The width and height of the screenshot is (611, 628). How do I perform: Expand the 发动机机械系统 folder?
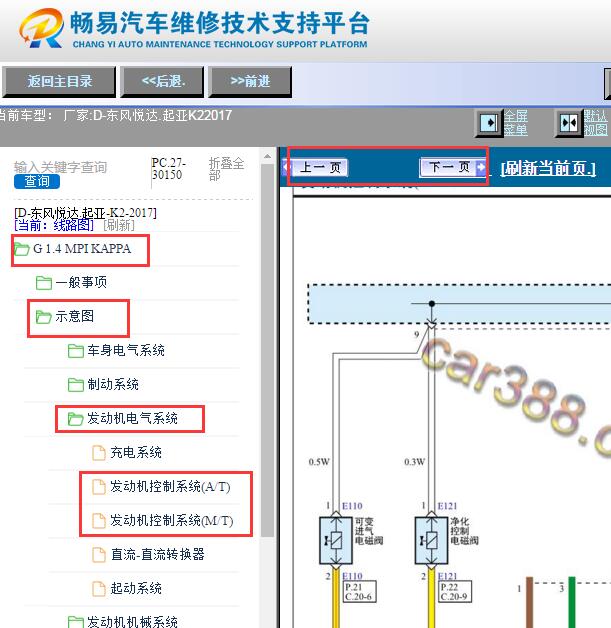133,622
